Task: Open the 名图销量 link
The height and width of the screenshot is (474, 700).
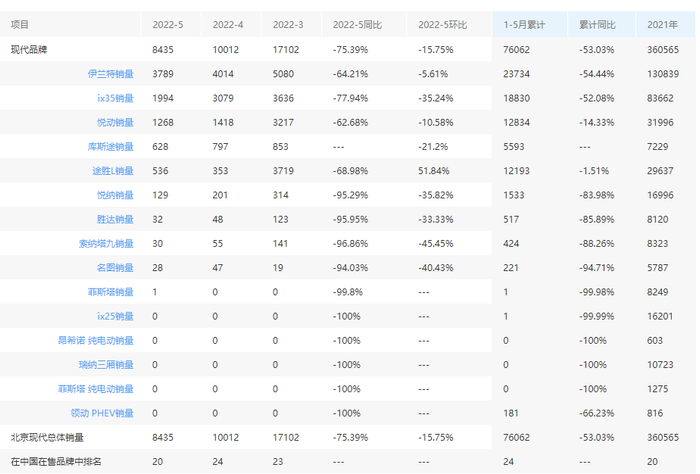Action: click(x=115, y=268)
